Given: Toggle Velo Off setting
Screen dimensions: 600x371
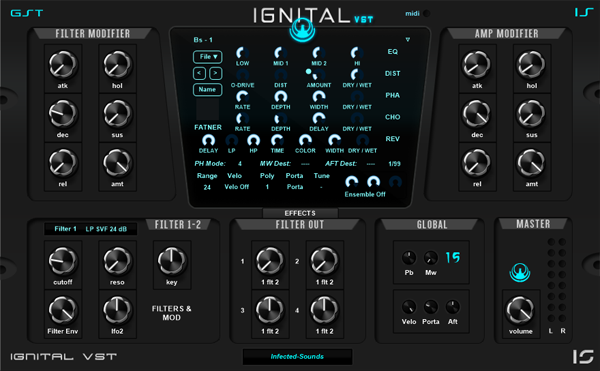Looking at the screenshot, I should point(236,187).
